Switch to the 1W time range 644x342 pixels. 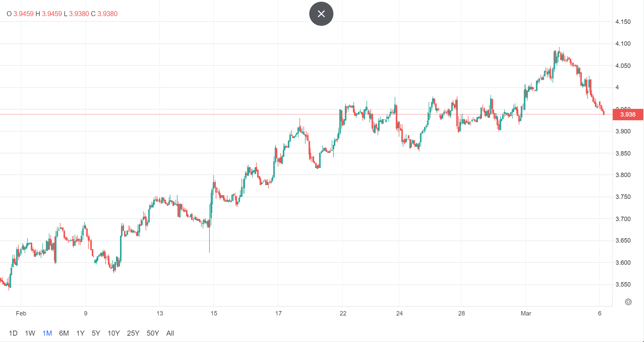click(30, 333)
